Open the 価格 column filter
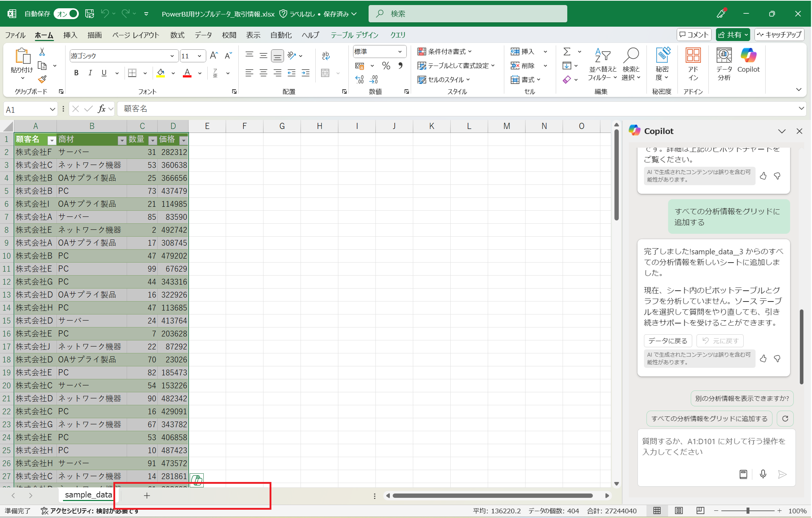 (184, 140)
